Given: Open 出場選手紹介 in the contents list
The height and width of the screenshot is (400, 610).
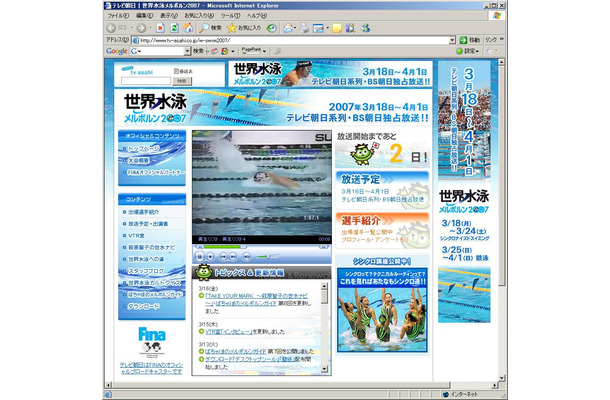Looking at the screenshot, I should (x=144, y=212).
